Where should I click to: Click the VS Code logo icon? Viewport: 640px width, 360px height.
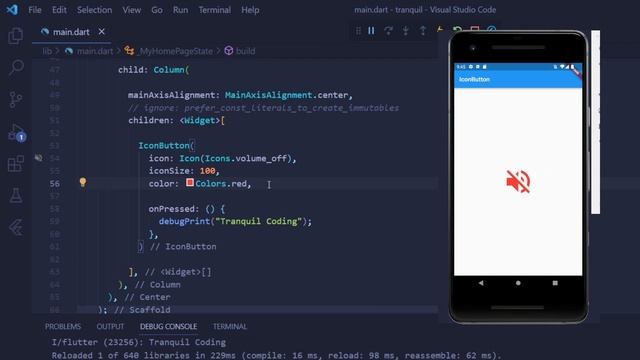pyautogui.click(x=12, y=9)
